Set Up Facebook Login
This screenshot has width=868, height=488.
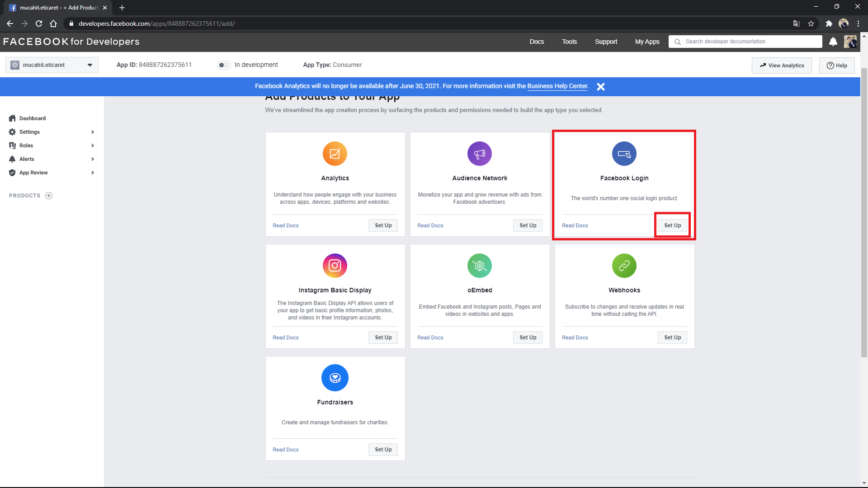[672, 225]
